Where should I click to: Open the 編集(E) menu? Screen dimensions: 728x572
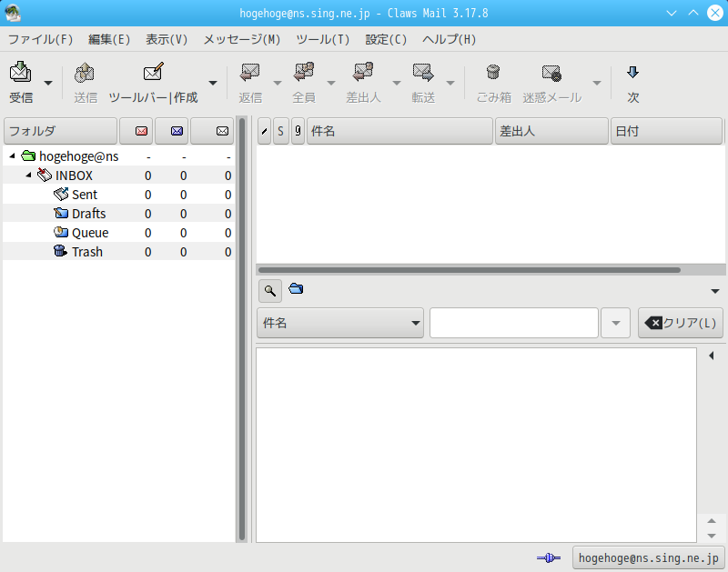(x=109, y=39)
